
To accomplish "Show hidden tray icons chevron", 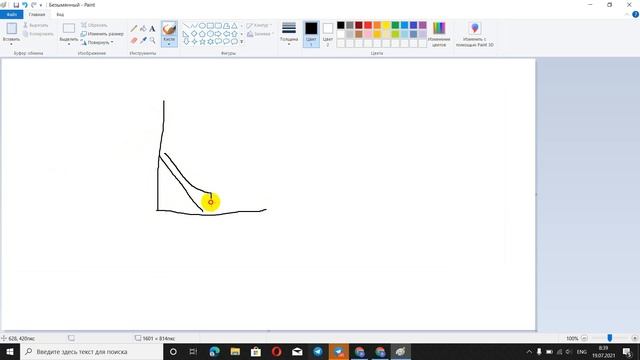I will coord(529,351).
